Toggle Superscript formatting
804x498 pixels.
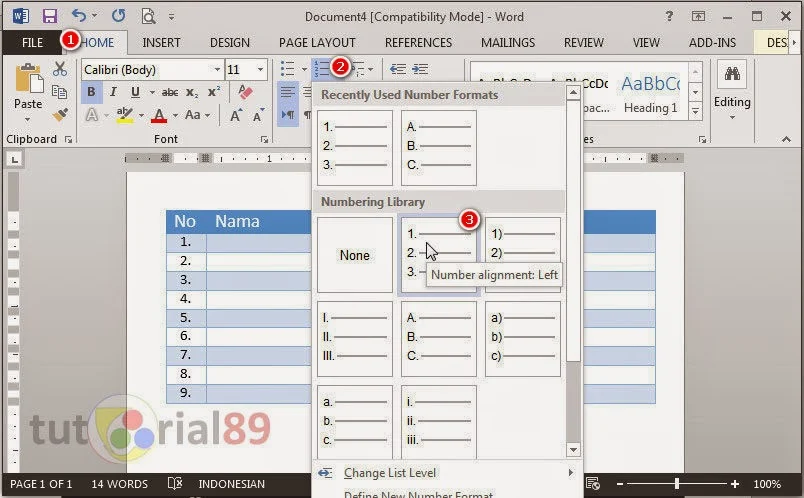click(214, 92)
